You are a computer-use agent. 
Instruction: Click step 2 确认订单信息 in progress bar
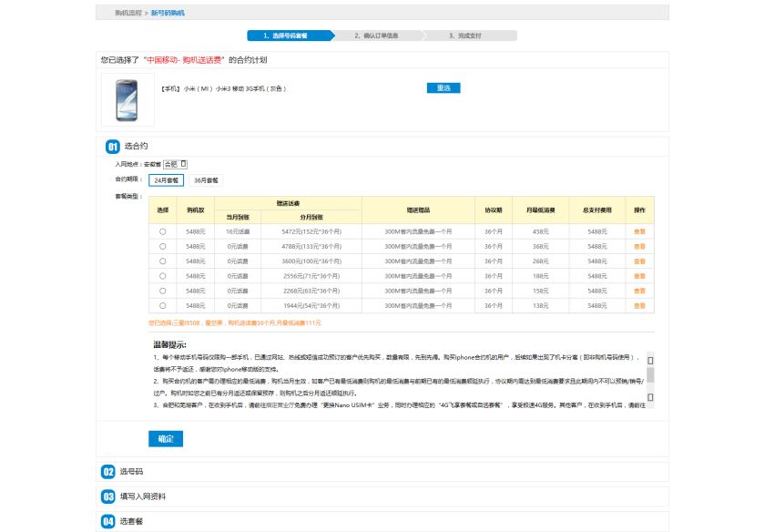point(377,36)
